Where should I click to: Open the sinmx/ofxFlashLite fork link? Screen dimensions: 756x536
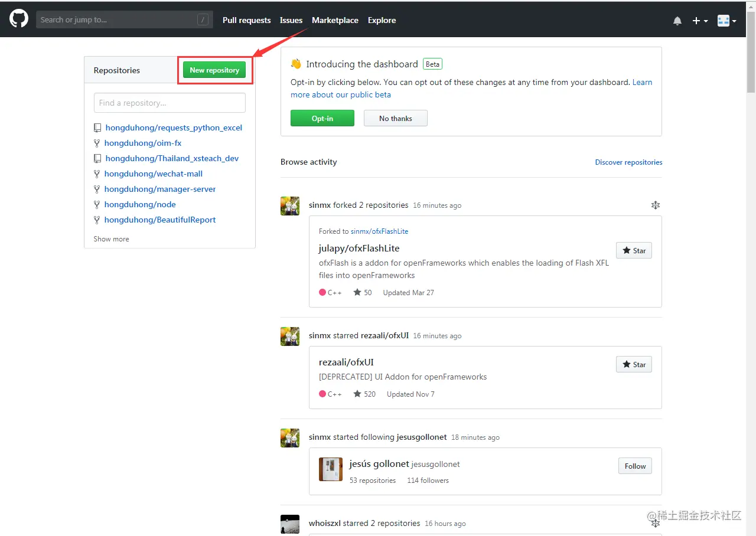pyautogui.click(x=379, y=231)
